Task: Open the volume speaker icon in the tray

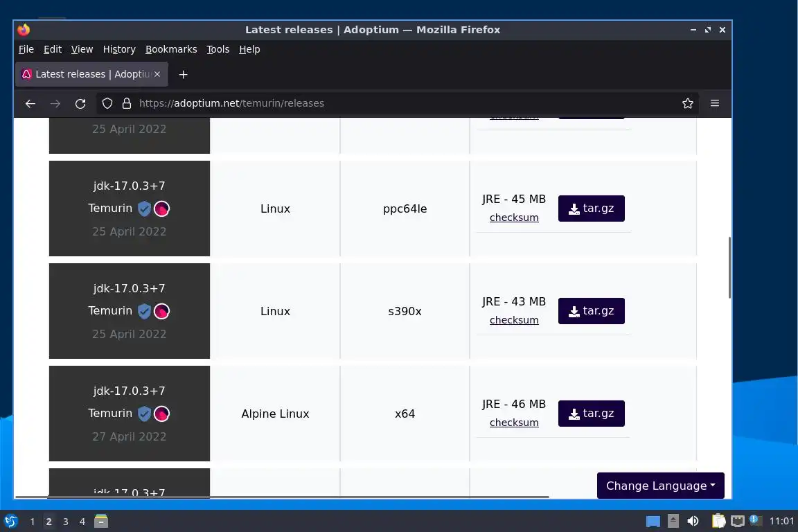Action: [693, 521]
